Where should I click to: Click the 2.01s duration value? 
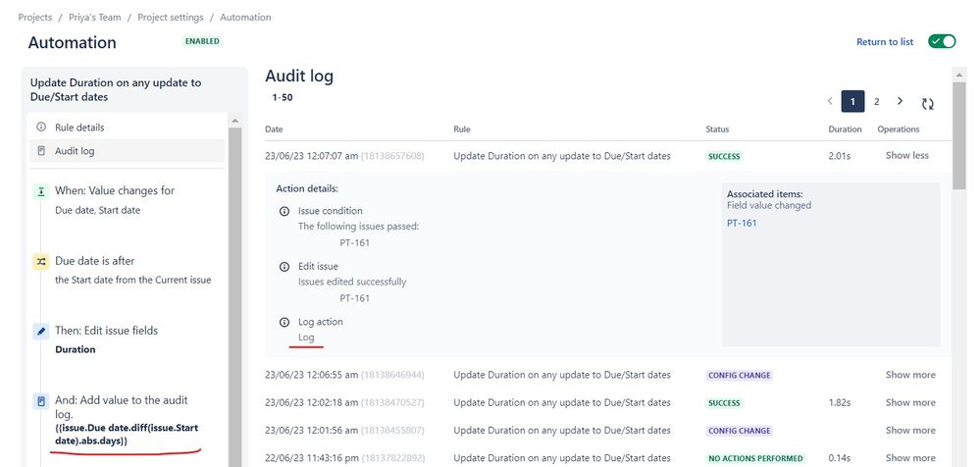click(x=840, y=156)
